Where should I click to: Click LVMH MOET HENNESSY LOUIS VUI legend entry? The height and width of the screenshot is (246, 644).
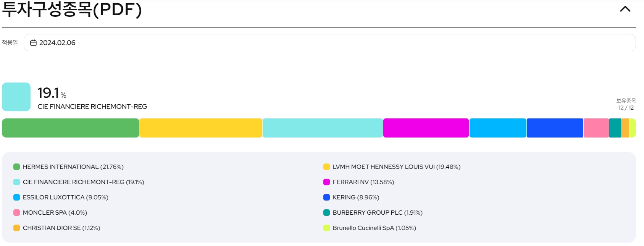click(392, 167)
